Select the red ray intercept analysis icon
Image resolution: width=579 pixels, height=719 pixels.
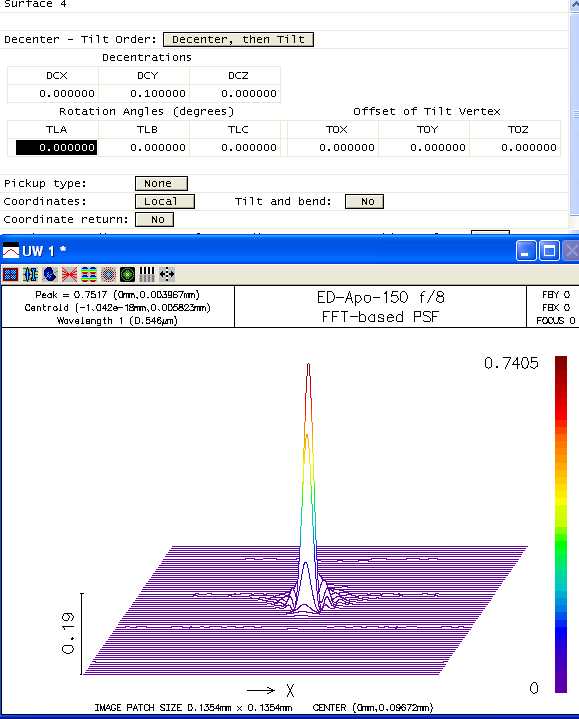[x=69, y=275]
